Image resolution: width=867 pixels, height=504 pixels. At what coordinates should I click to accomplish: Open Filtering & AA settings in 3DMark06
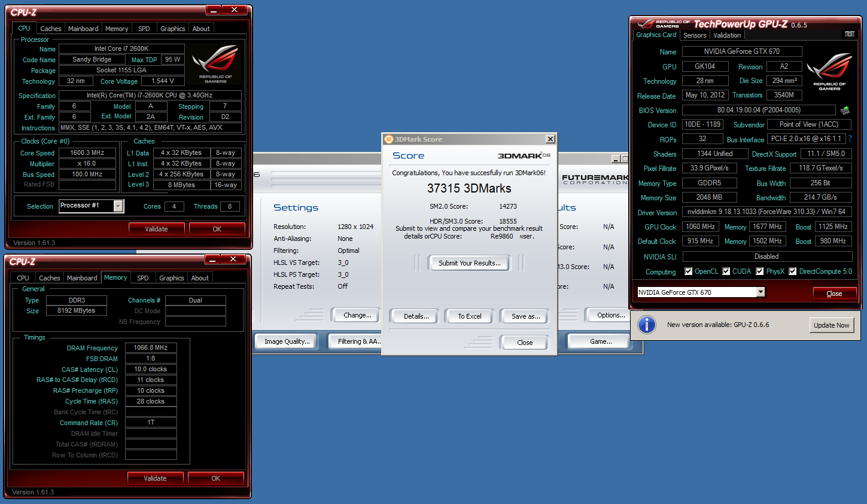tap(356, 341)
